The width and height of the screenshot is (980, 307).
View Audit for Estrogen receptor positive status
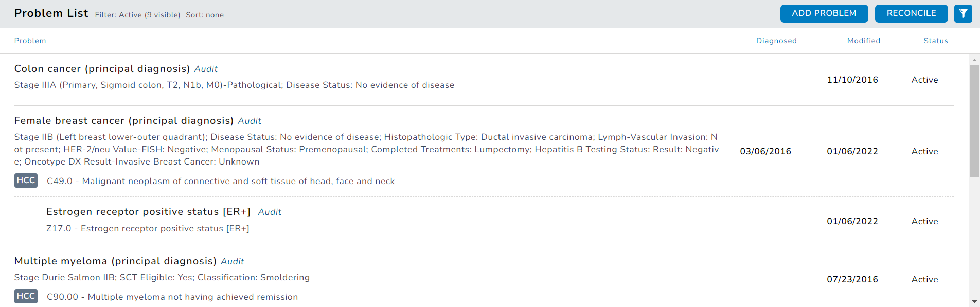point(270,212)
